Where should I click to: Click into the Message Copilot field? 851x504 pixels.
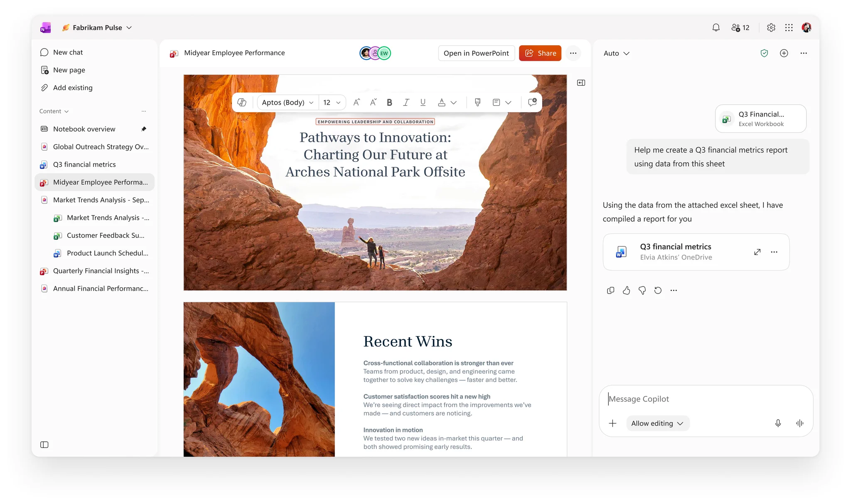click(706, 399)
